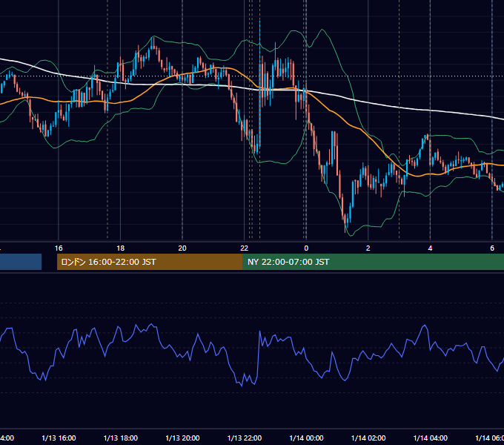Image resolution: width=504 pixels, height=445 pixels.
Task: Click the 1/13 18:00 time label
Action: 121,438
